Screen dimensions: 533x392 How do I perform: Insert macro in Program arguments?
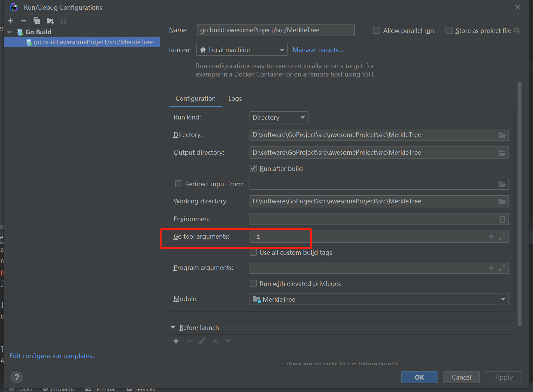pyautogui.click(x=491, y=268)
